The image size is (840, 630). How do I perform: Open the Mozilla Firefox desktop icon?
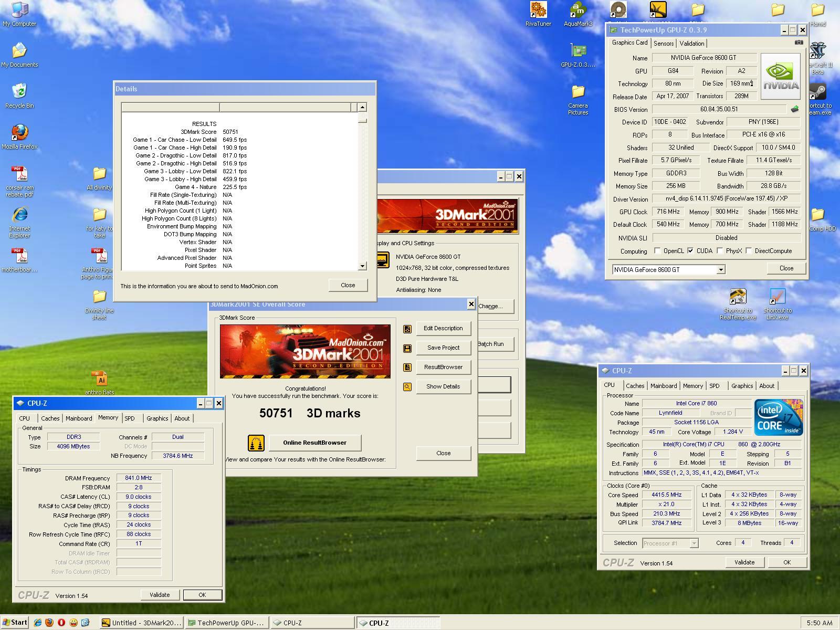click(19, 137)
